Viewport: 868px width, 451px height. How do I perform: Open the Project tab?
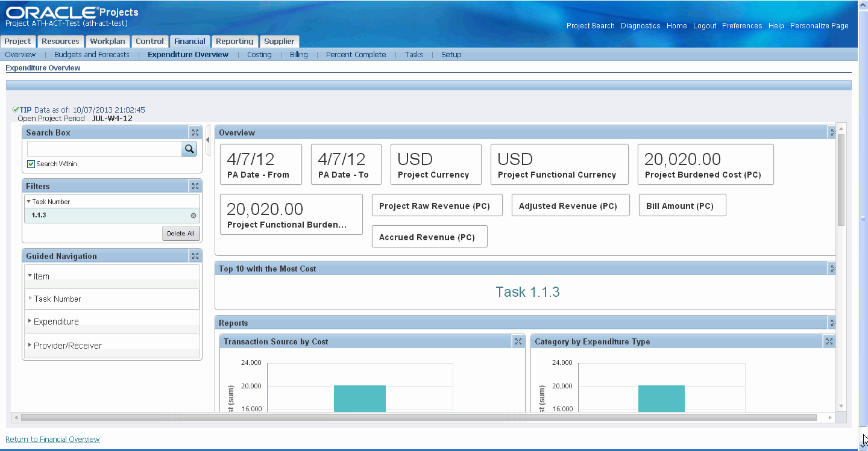click(18, 42)
